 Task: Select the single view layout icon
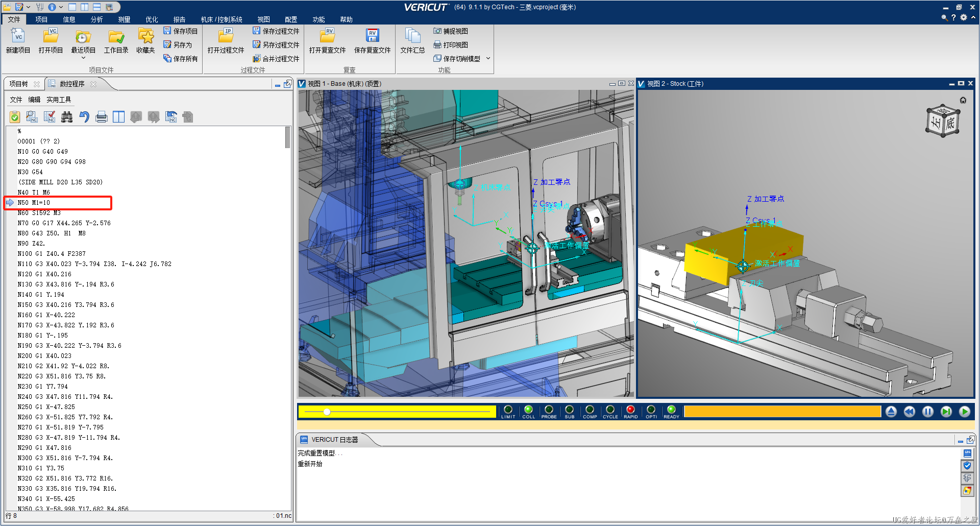pos(72,7)
